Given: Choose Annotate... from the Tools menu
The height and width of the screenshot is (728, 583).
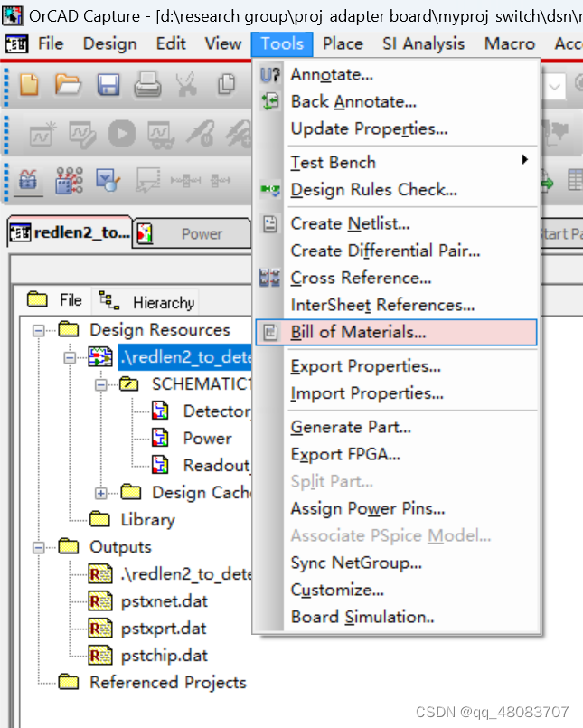Looking at the screenshot, I should coord(397,75).
